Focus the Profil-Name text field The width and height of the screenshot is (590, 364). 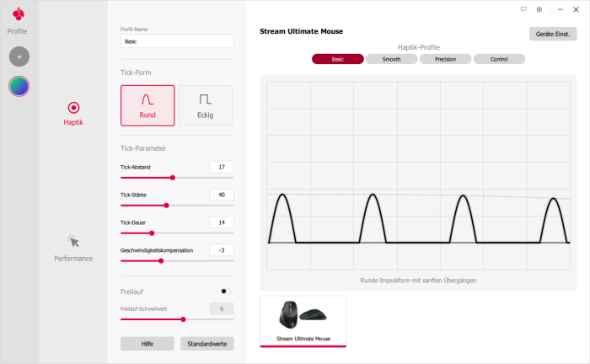click(177, 40)
